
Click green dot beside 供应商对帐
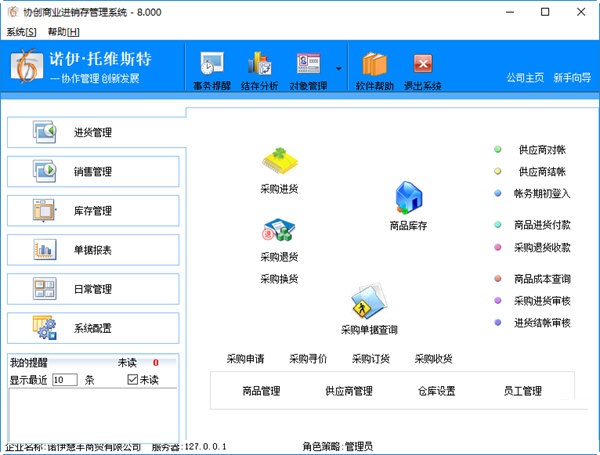pos(497,149)
